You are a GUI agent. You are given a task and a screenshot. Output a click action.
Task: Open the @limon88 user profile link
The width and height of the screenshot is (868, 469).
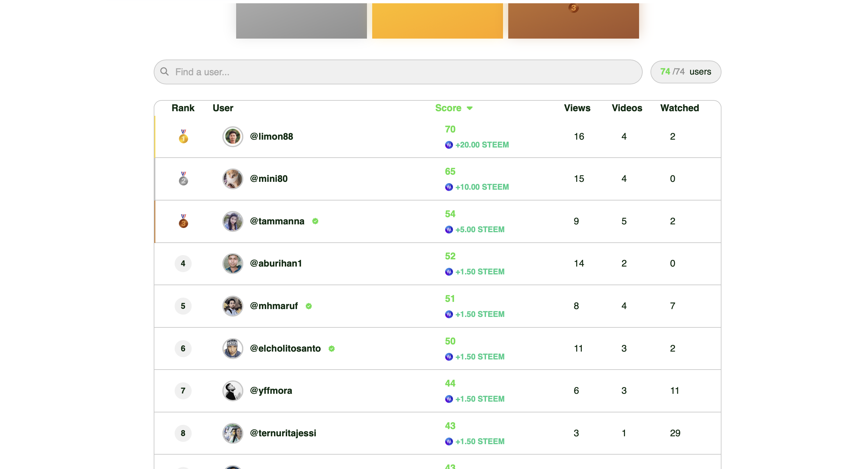tap(271, 136)
